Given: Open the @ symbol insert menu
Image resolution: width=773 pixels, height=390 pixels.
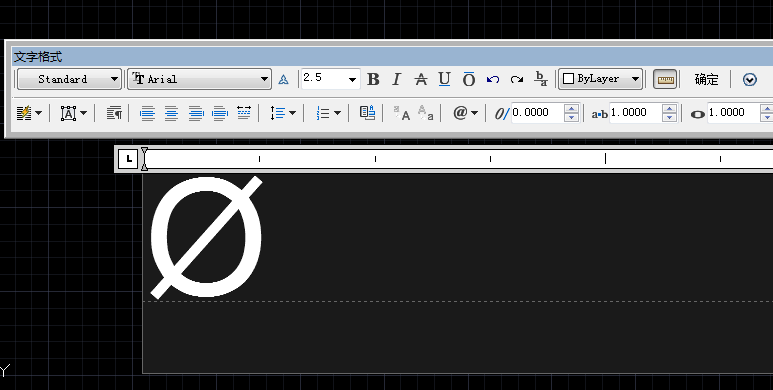Looking at the screenshot, I should pos(465,113).
